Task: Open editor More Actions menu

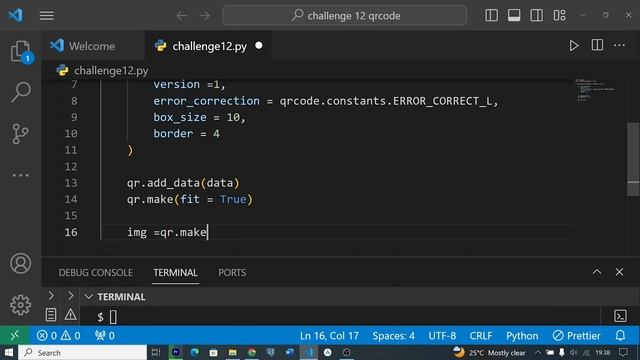Action: (620, 45)
